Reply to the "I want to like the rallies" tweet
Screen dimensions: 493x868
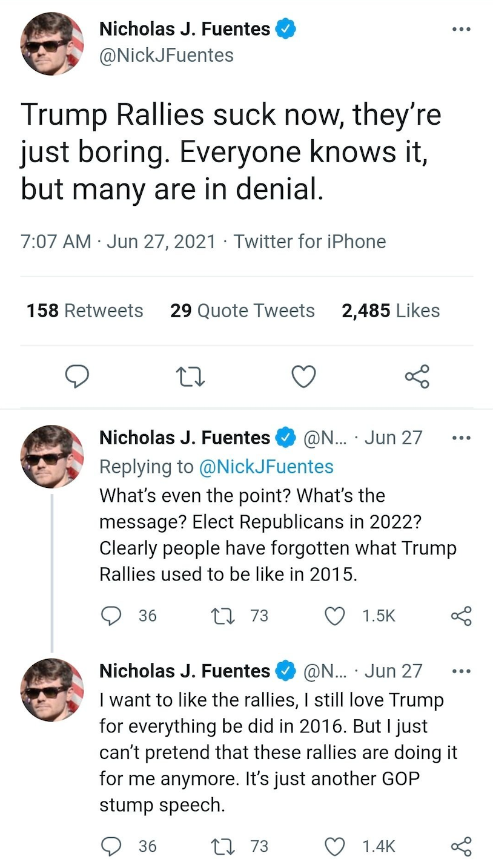[111, 846]
